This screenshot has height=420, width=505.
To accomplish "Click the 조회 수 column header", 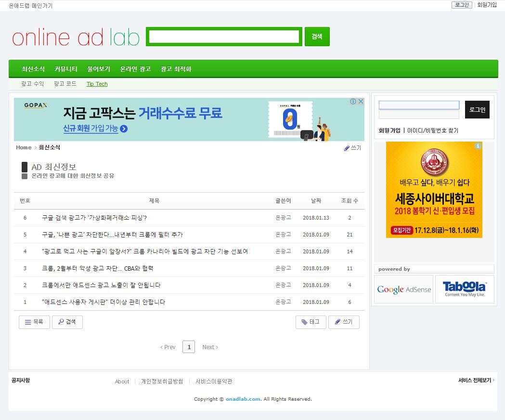I will pyautogui.click(x=350, y=200).
